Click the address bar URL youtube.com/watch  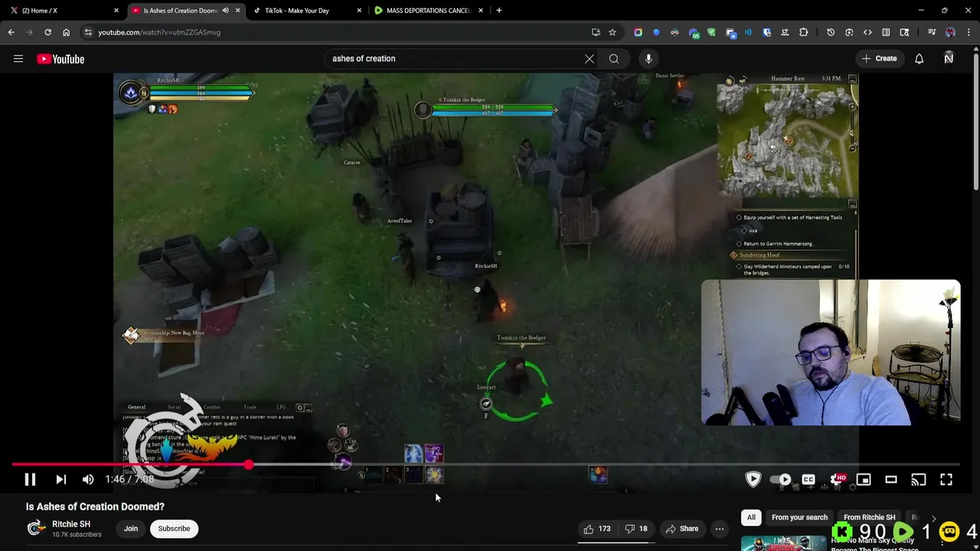(x=159, y=32)
